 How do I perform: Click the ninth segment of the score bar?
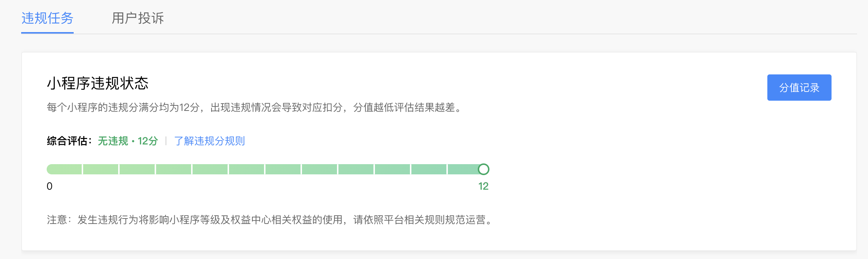coord(356,169)
